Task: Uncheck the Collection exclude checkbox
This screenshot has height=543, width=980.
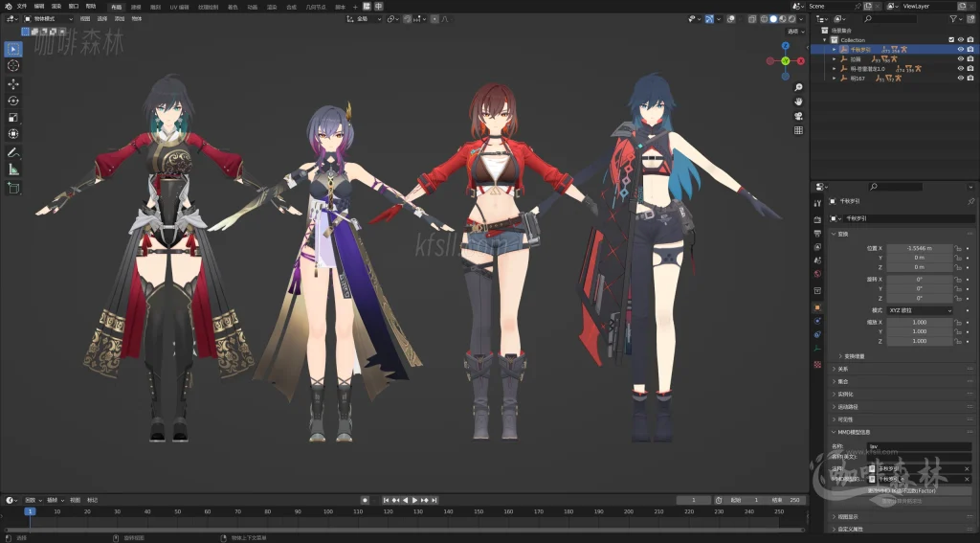Action: (950, 39)
